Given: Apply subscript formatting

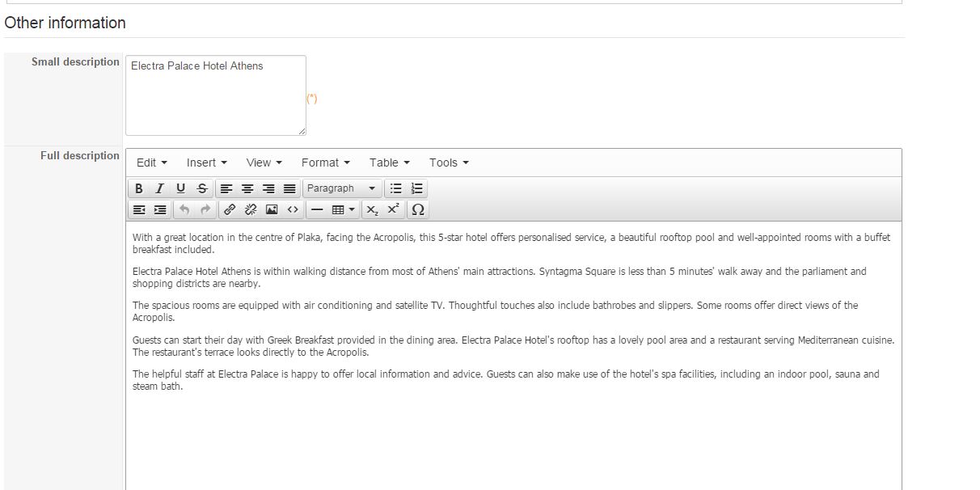Looking at the screenshot, I should (372, 209).
